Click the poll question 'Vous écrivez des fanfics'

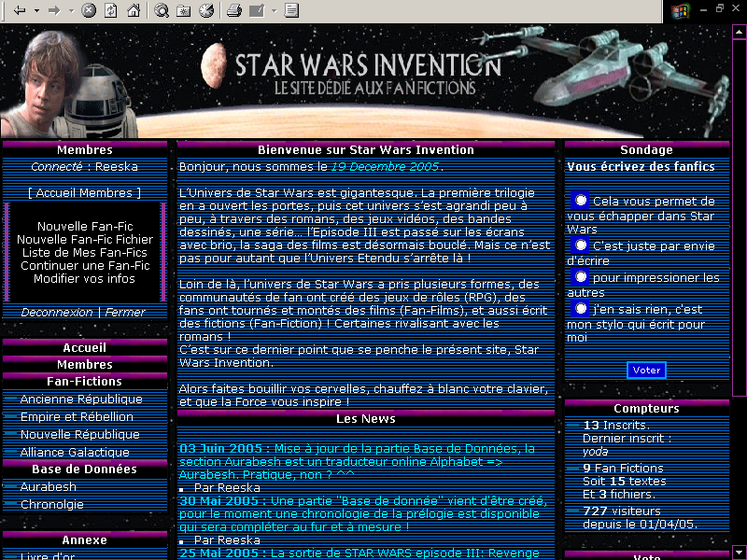pos(641,167)
